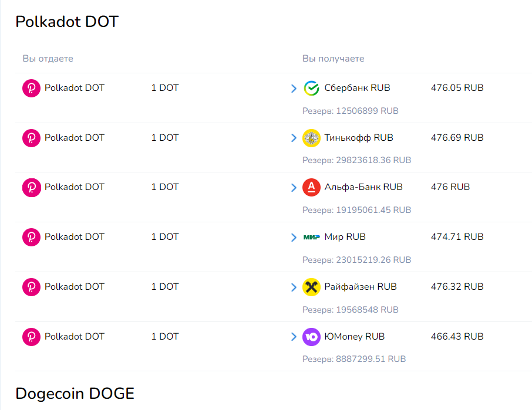This screenshot has width=532, height=410.
Task: Open the Мир RUB exchange direction
Action: [x=274, y=247]
